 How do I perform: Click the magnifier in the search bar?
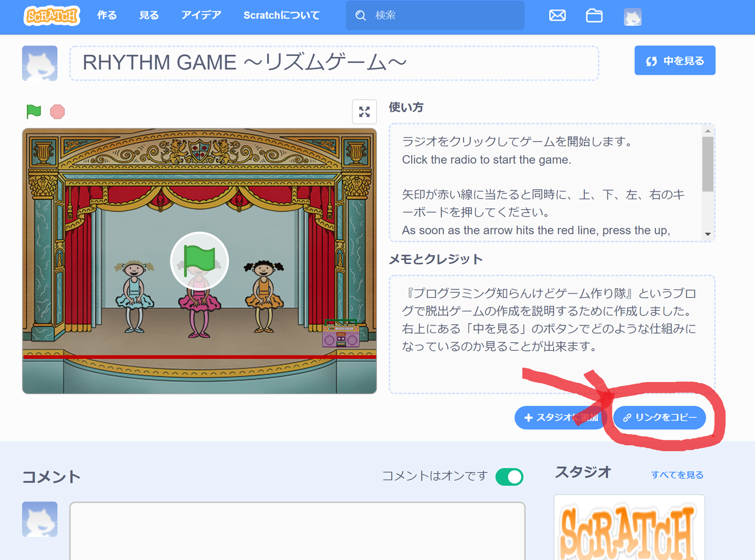click(360, 16)
